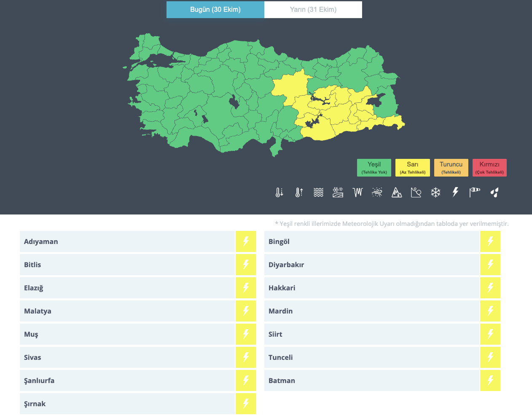Select the Muş row label

[x=31, y=335]
